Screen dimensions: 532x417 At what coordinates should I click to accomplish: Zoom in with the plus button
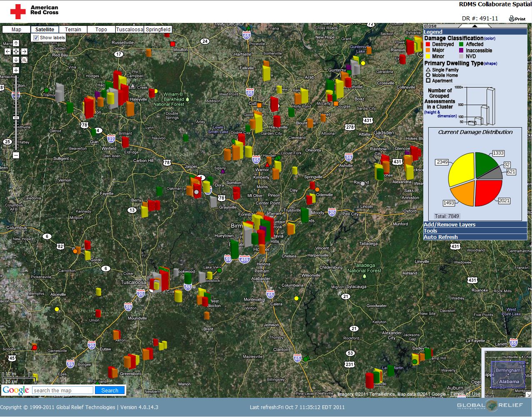point(16,70)
